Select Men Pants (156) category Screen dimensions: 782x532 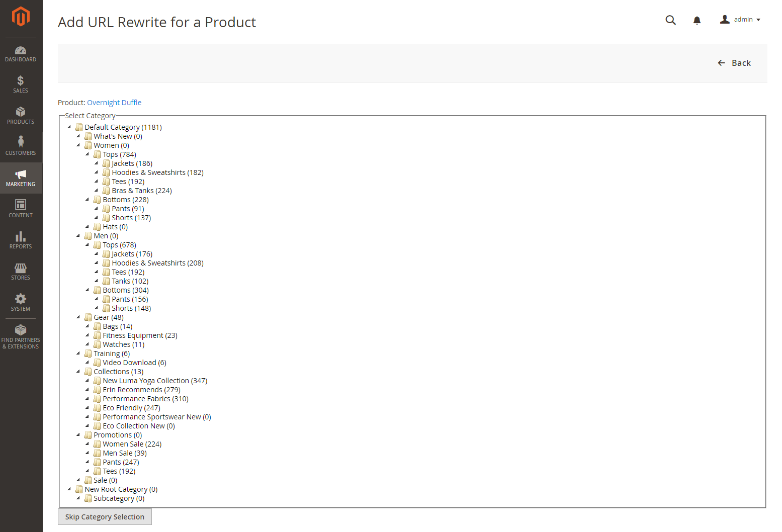pos(130,299)
